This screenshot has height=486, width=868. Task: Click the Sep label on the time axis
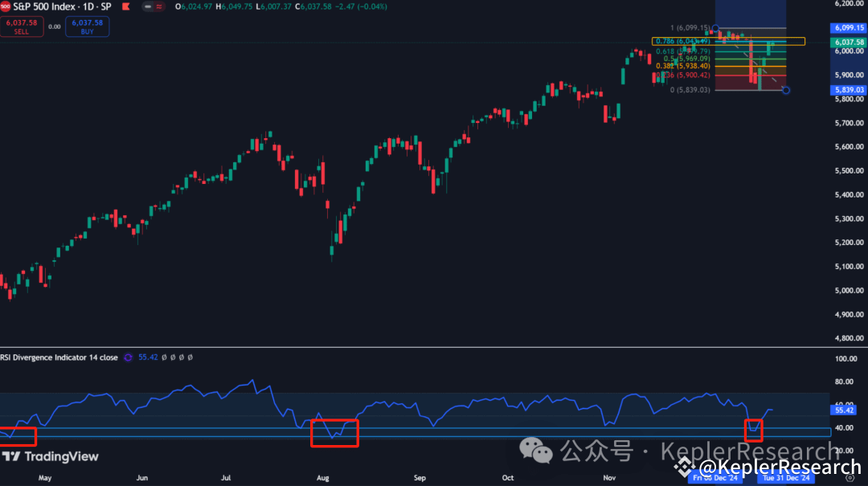pyautogui.click(x=420, y=478)
